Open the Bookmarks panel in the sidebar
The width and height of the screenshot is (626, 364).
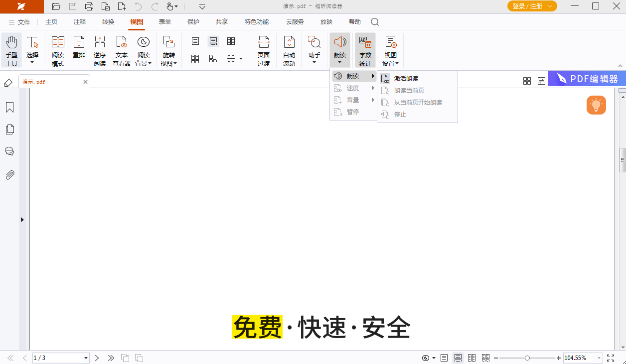pos(9,107)
